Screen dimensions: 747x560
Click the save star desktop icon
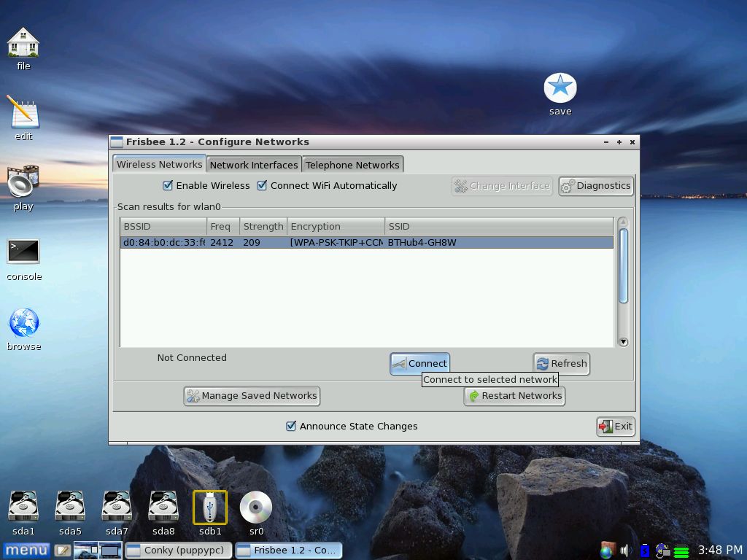[x=560, y=88]
